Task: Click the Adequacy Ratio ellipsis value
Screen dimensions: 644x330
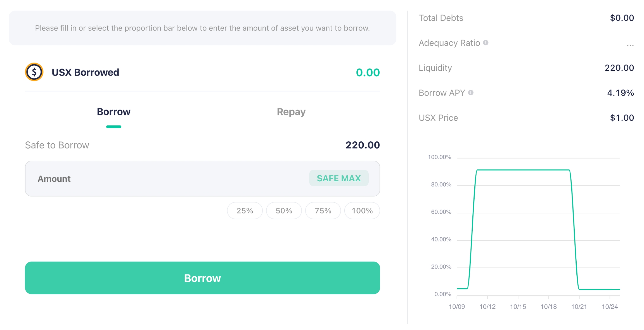Action: [630, 44]
